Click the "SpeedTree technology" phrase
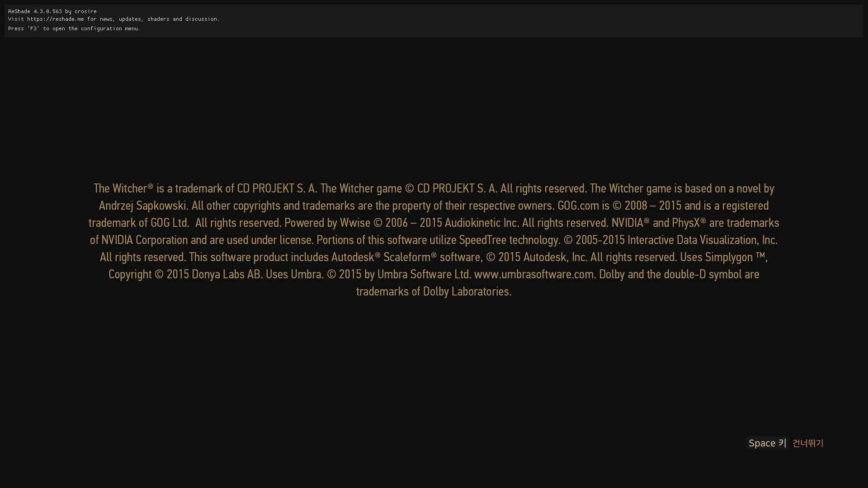Screen dimensions: 868x488 (x=509, y=240)
